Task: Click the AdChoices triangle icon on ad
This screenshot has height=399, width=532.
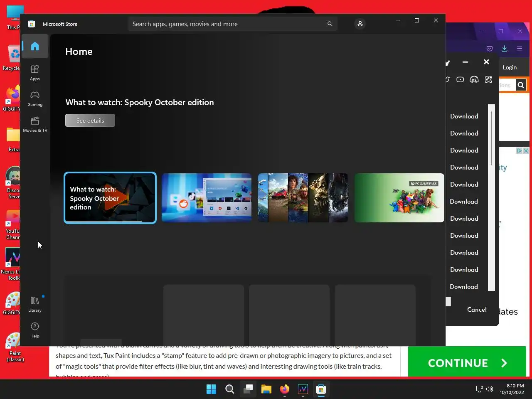Action: pos(519,150)
